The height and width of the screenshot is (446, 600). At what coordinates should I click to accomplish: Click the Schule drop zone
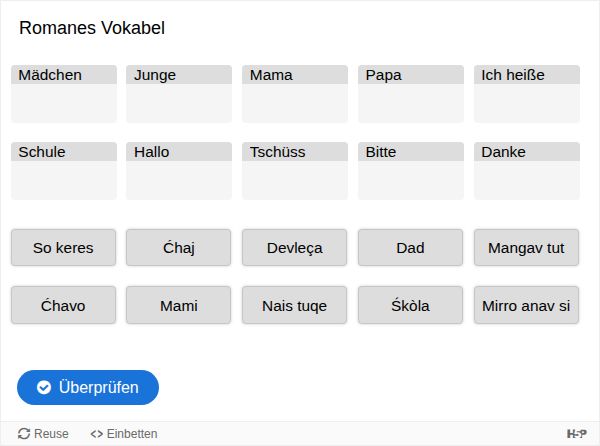click(x=63, y=179)
